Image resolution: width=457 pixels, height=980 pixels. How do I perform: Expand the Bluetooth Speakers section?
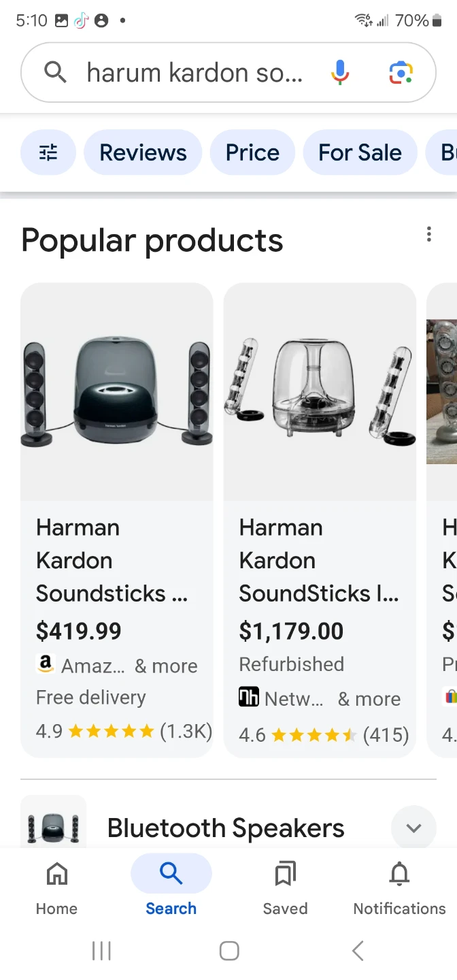click(x=413, y=828)
